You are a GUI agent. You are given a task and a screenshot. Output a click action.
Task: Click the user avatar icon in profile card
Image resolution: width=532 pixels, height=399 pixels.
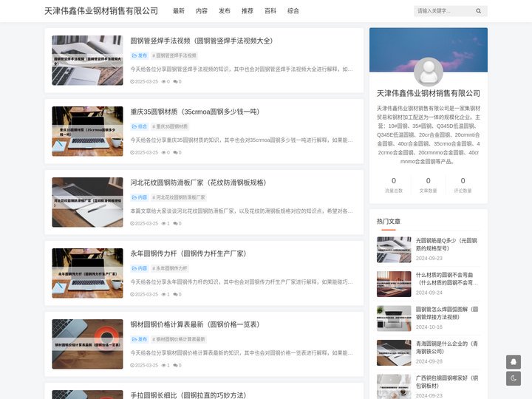click(x=429, y=72)
